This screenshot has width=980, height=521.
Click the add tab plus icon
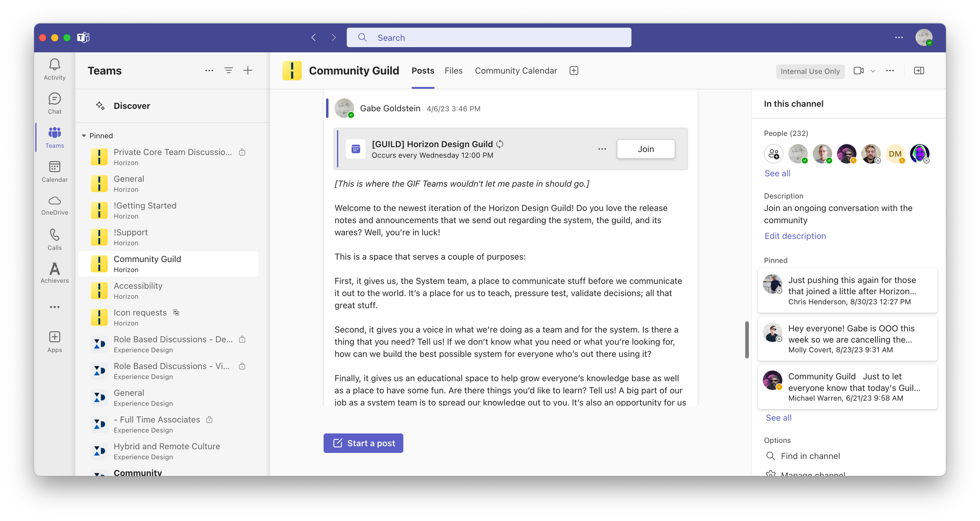[x=574, y=71]
